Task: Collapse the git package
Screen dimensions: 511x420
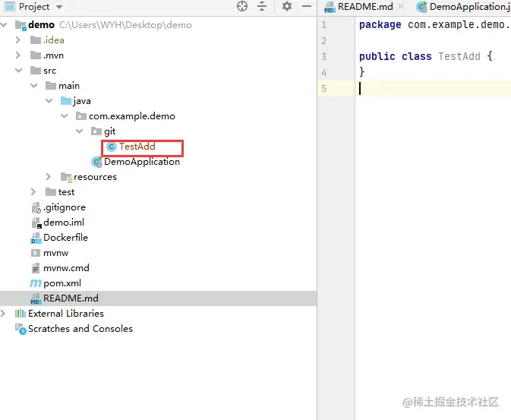Action: 80,131
